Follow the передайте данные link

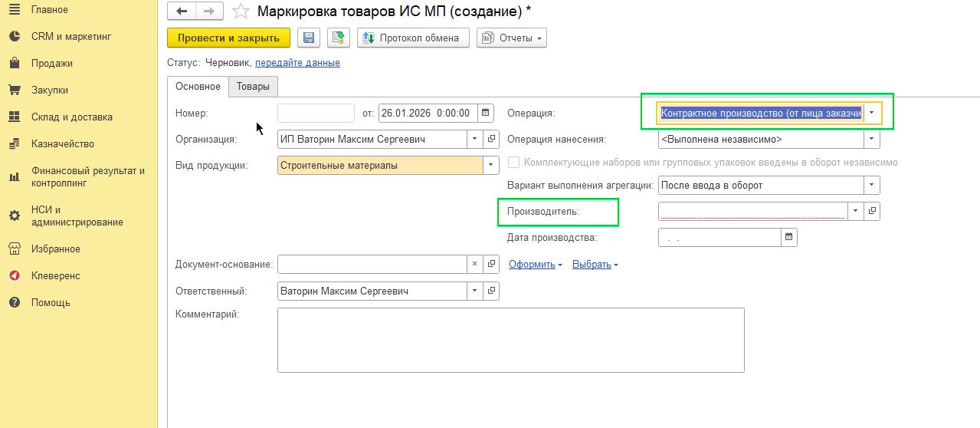click(x=297, y=62)
